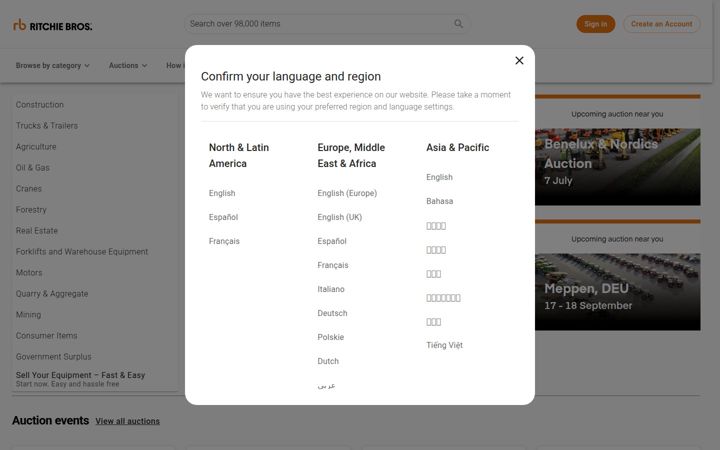The height and width of the screenshot is (450, 720).
Task: Choose Tiếng Việt language option
Action: click(x=444, y=345)
